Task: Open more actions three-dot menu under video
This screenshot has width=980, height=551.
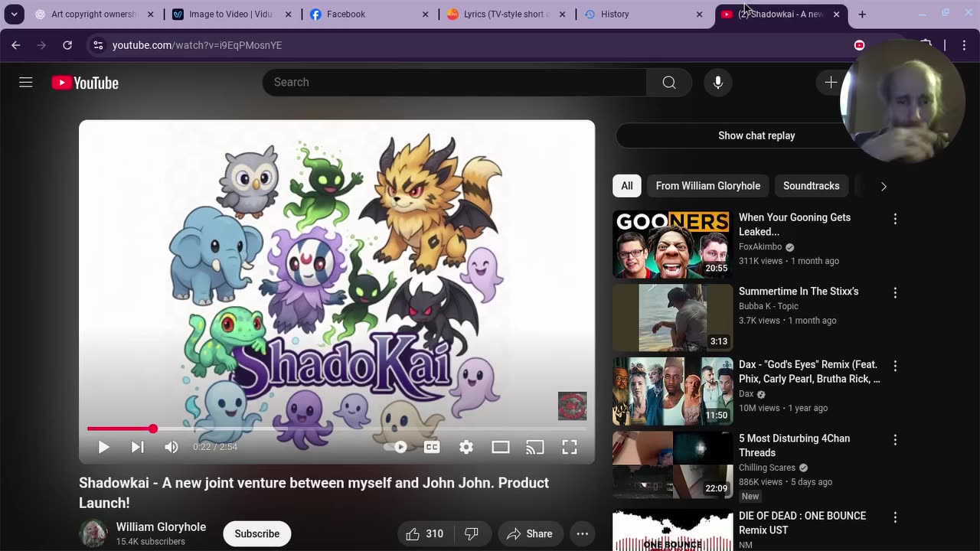Action: (x=583, y=534)
